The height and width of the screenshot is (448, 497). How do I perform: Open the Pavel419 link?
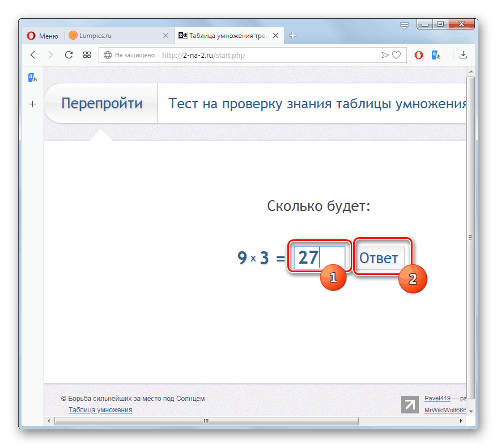437,398
